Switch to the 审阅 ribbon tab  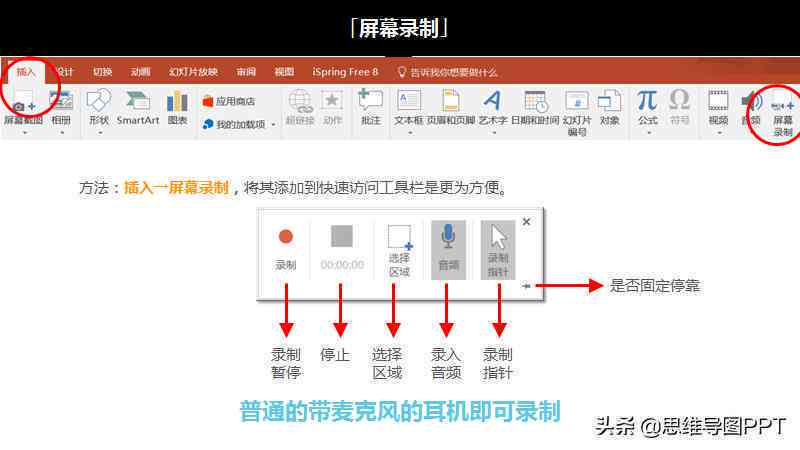point(246,72)
